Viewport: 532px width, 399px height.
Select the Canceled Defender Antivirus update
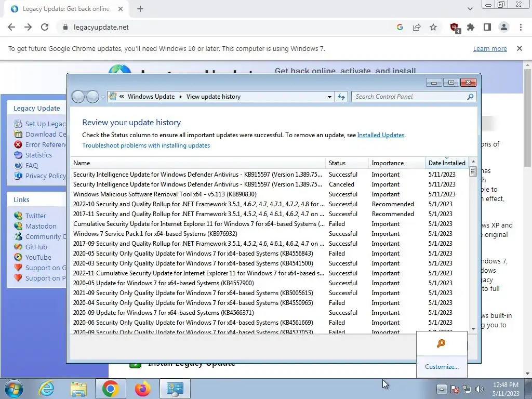click(270, 184)
